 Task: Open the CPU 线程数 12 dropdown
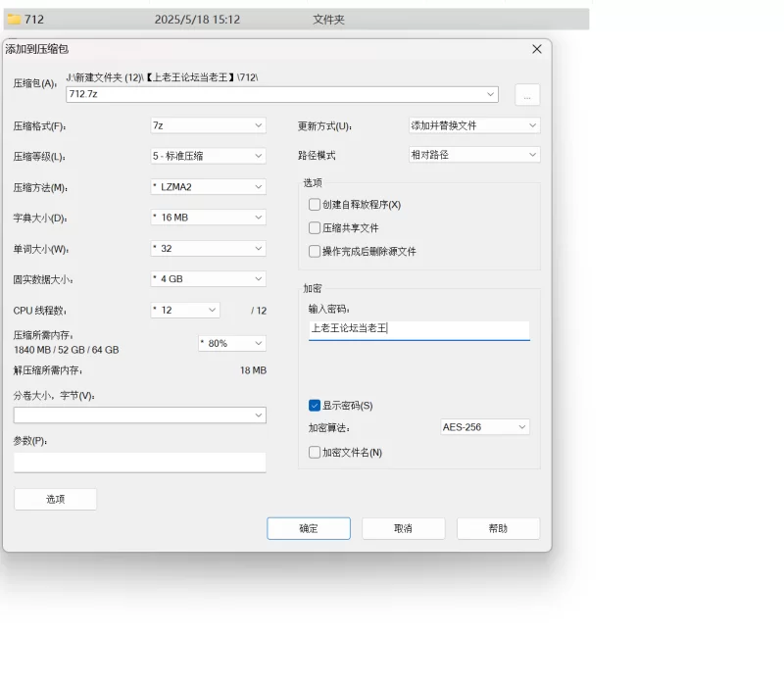[x=185, y=310]
